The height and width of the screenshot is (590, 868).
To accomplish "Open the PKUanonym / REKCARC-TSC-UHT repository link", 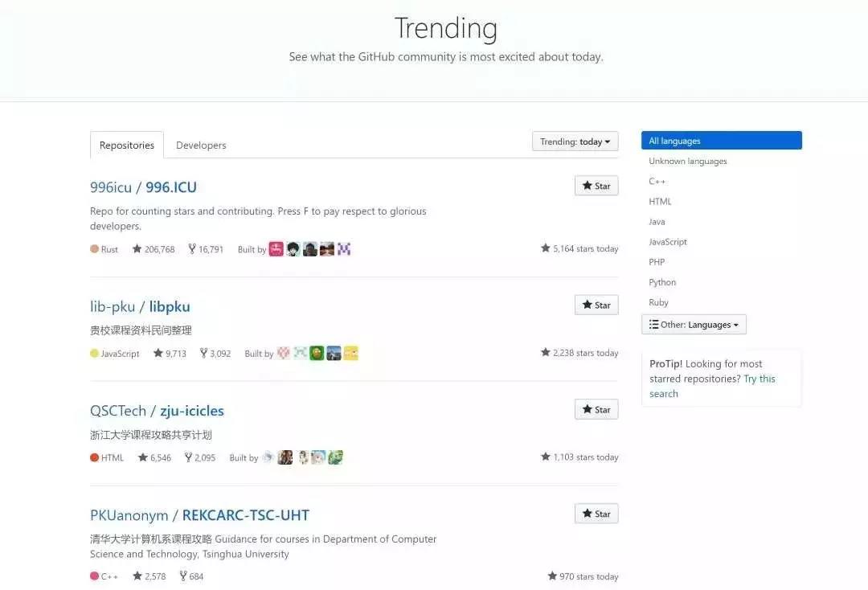I will coord(199,515).
